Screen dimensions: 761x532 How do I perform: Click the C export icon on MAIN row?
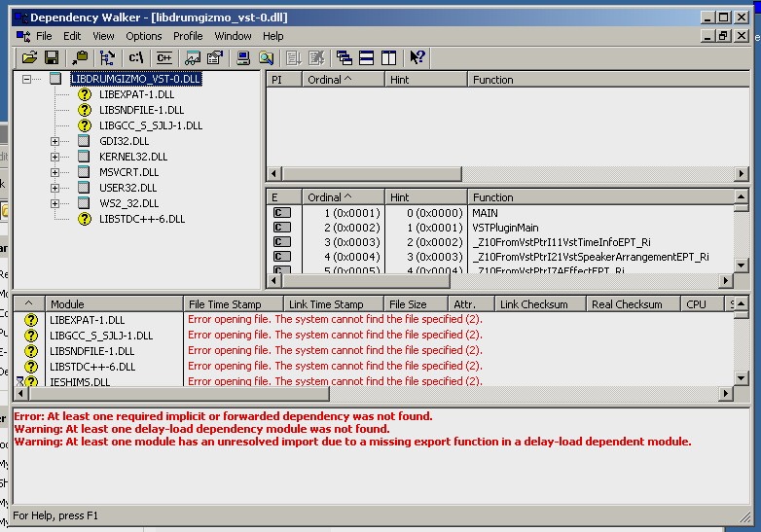pyautogui.click(x=282, y=213)
